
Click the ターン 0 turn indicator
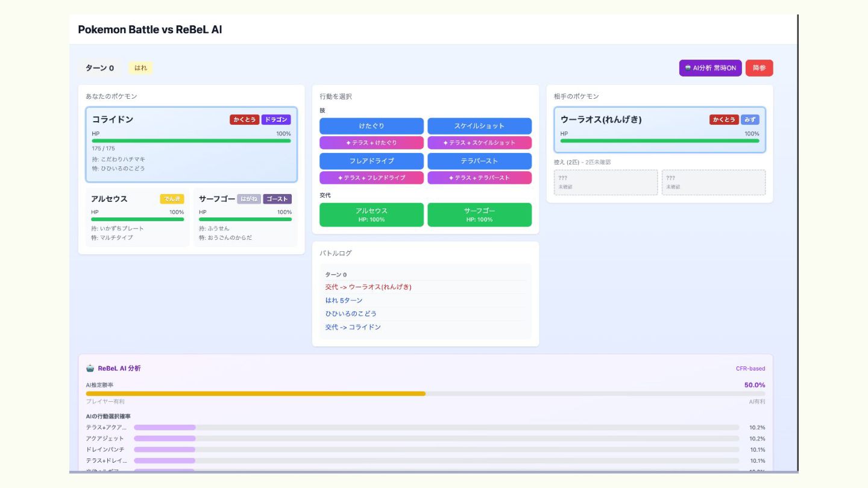pyautogui.click(x=99, y=68)
